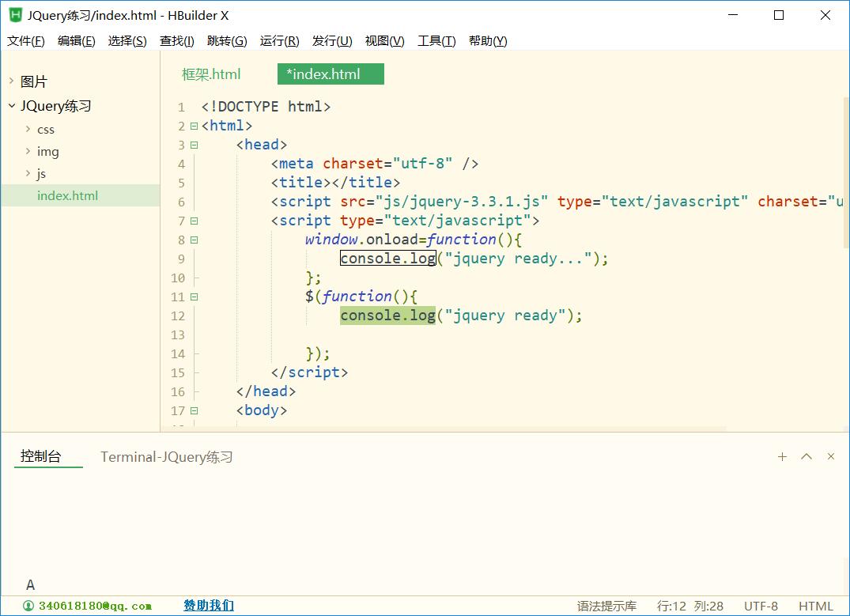The image size is (850, 616).
Task: Click the boxed console.log on line 9
Action: (388, 259)
